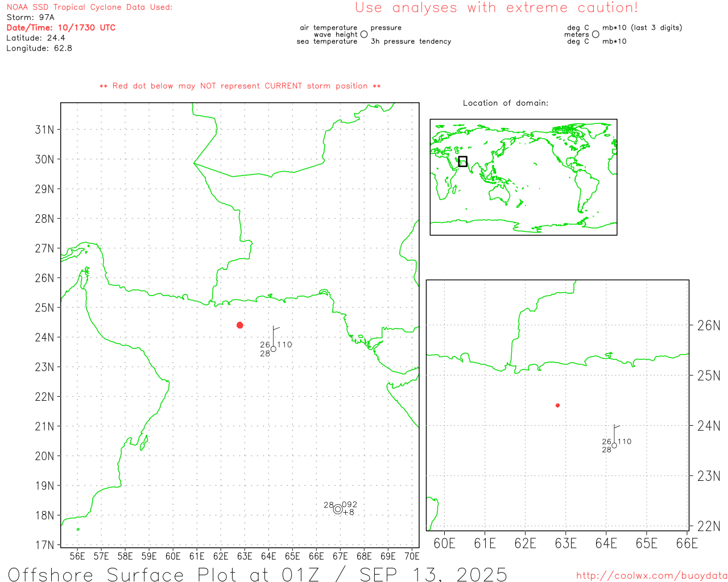Click the black domain box on the world map
This screenshot has height=582, width=728.
pyautogui.click(x=463, y=161)
